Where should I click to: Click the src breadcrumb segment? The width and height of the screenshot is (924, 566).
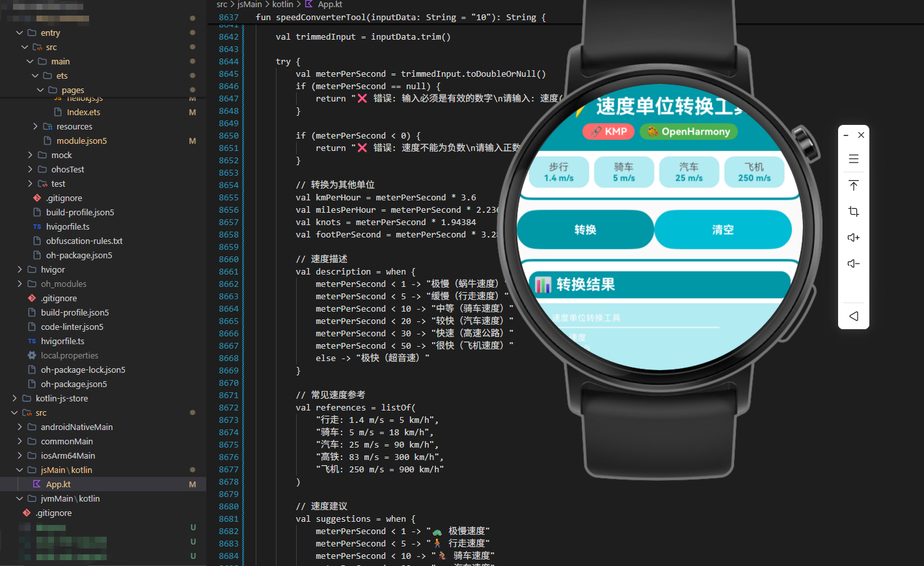pyautogui.click(x=222, y=4)
